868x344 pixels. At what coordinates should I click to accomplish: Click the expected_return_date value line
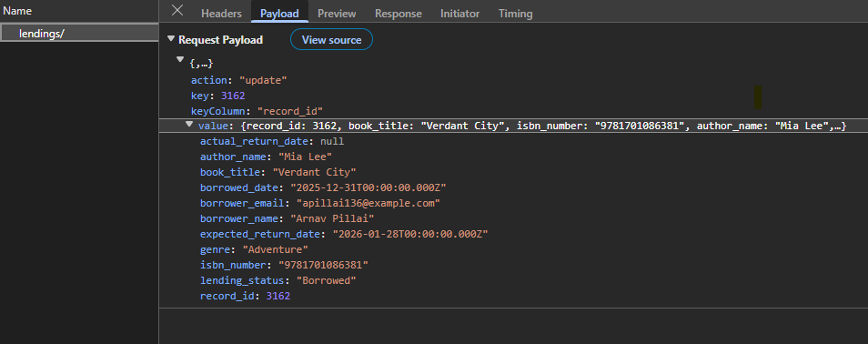(x=344, y=234)
